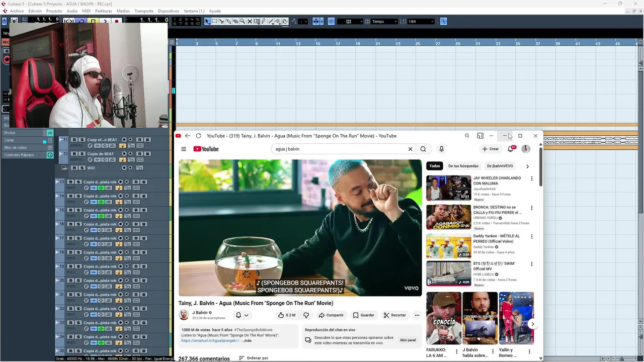Click the yellow transport Stop button
The image size is (644, 362).
[x=93, y=21]
